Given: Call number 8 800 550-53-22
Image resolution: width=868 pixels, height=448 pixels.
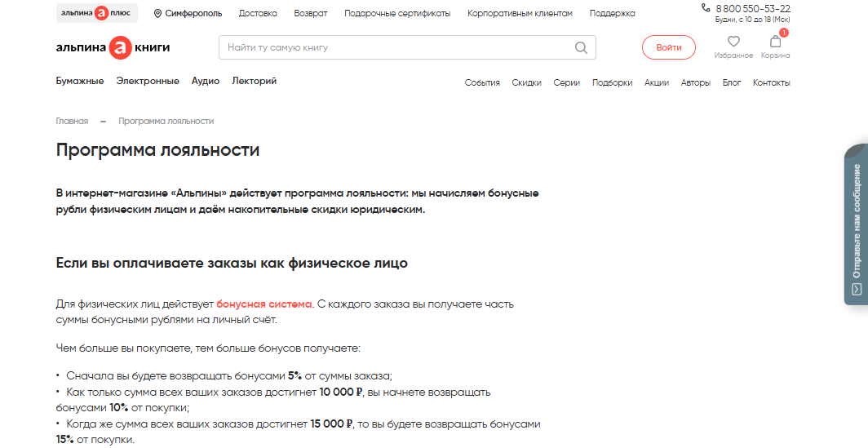Looking at the screenshot, I should click(x=753, y=9).
